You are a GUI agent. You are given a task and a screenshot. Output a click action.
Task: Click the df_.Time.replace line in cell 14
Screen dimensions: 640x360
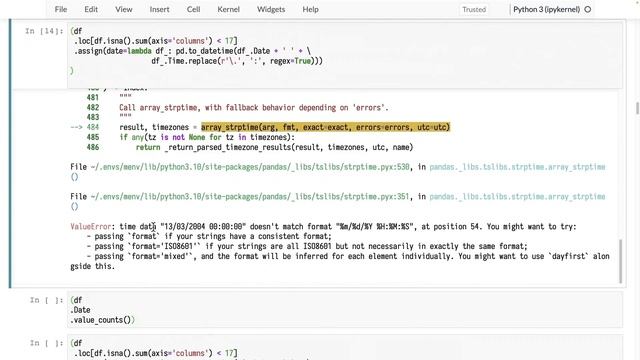237,61
